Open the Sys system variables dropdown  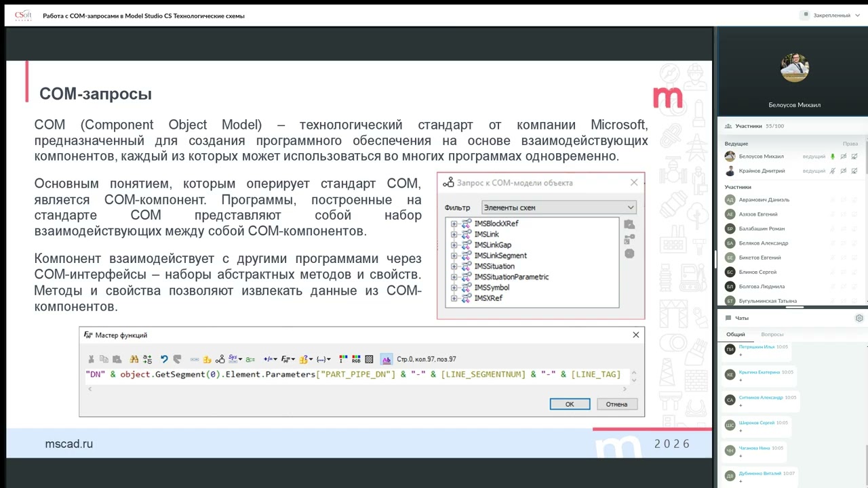(235, 359)
